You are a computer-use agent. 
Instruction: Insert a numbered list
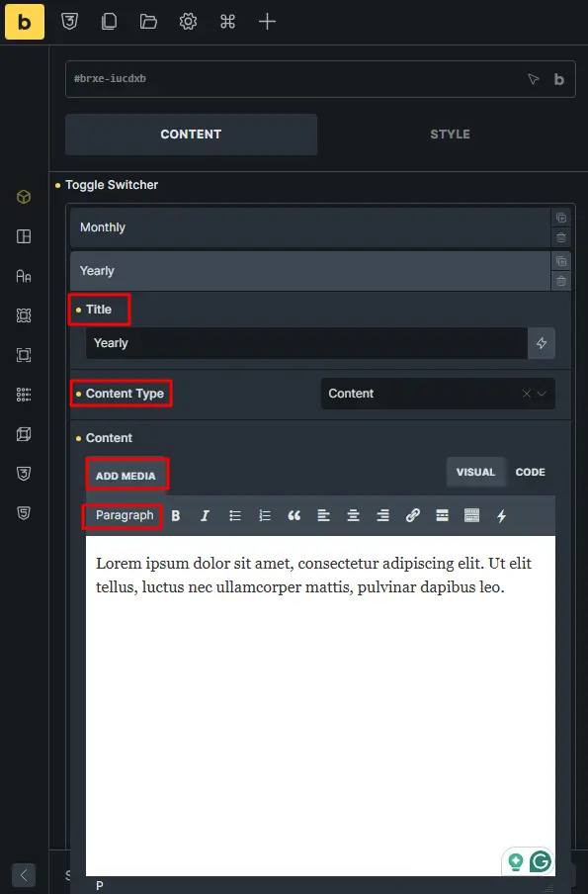point(265,516)
